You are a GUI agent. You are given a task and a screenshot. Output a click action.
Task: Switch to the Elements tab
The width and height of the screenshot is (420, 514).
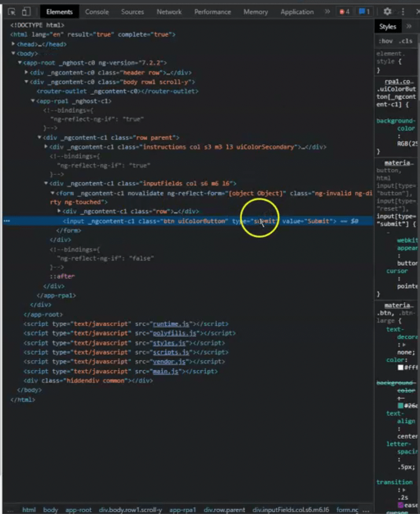60,12
